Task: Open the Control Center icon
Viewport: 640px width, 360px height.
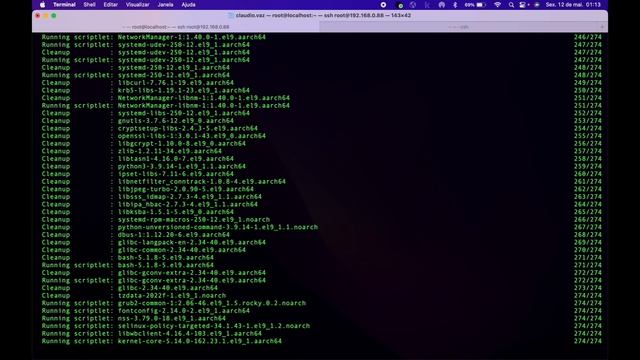Action: tap(523, 5)
